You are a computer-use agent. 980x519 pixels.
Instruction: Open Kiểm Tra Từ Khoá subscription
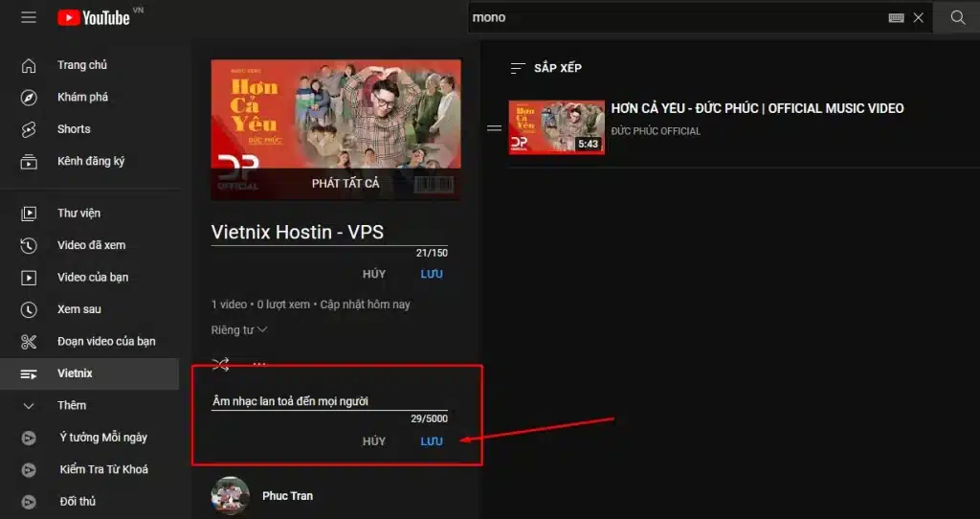103,469
